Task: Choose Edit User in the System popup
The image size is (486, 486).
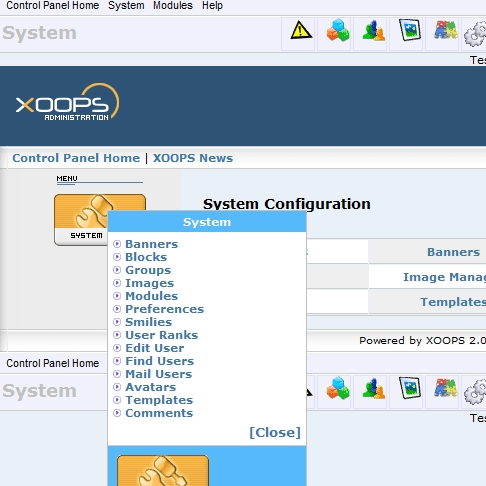Action: point(154,348)
